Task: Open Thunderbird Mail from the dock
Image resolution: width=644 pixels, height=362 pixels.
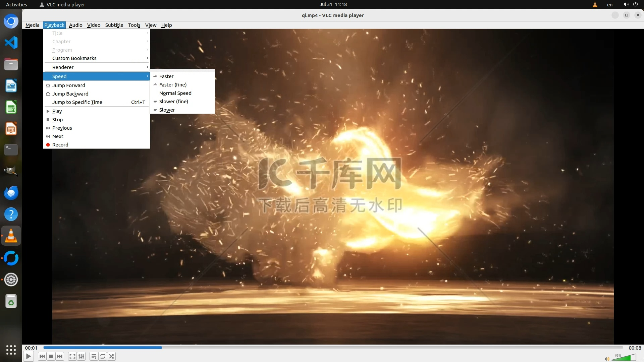Action: point(11,193)
